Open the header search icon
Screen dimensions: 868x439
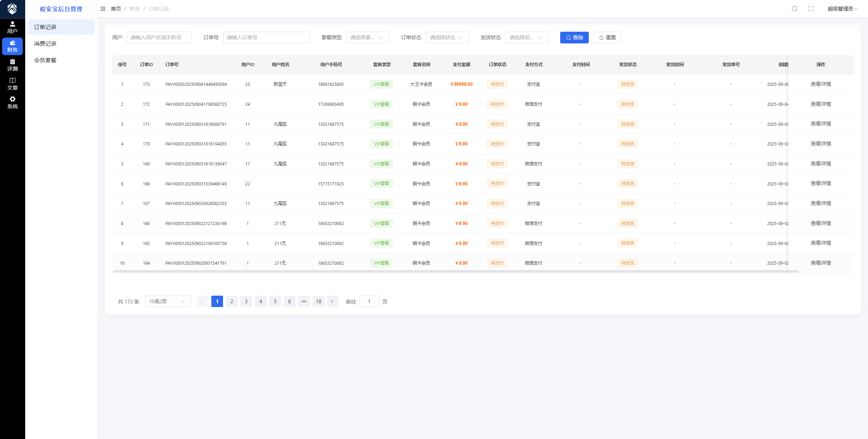(794, 9)
